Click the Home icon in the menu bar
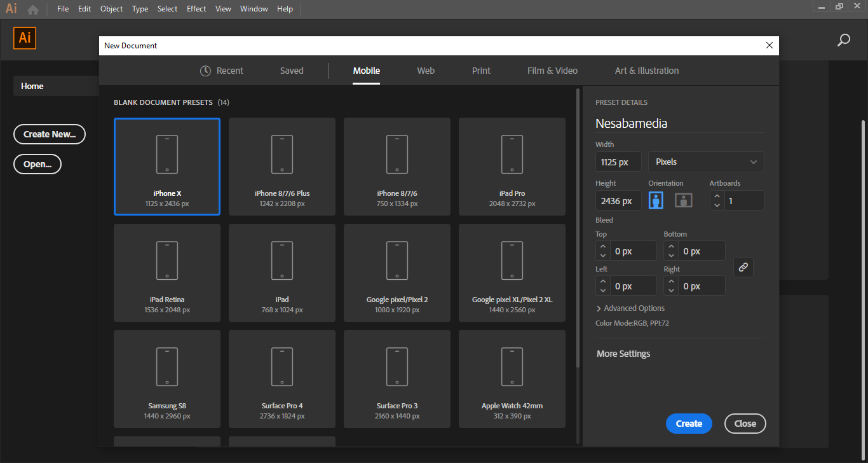This screenshot has height=463, width=868. coord(33,10)
